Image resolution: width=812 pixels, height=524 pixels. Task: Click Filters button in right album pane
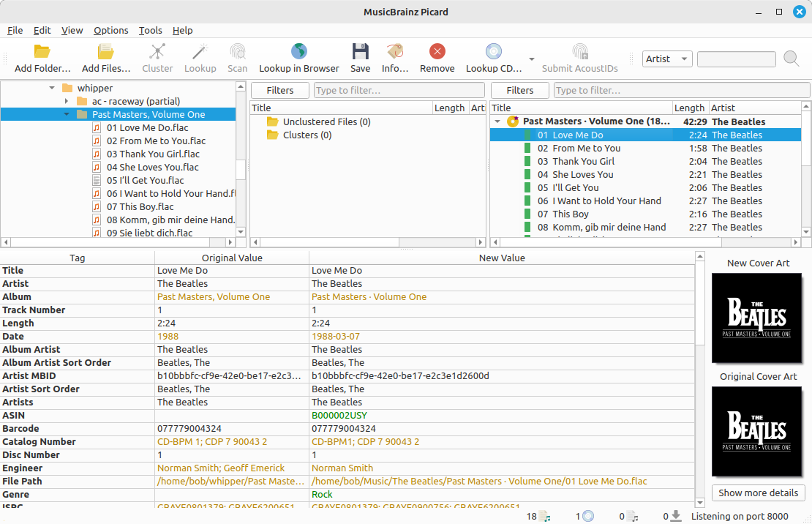click(520, 90)
